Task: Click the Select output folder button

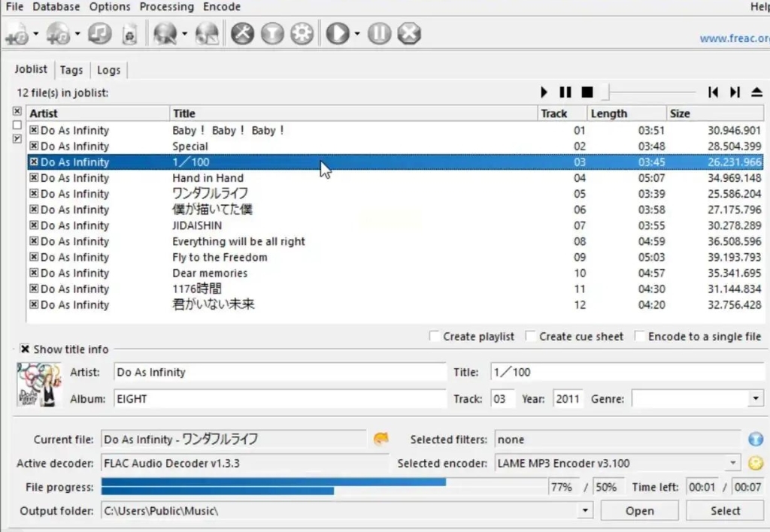Action: pos(726,511)
